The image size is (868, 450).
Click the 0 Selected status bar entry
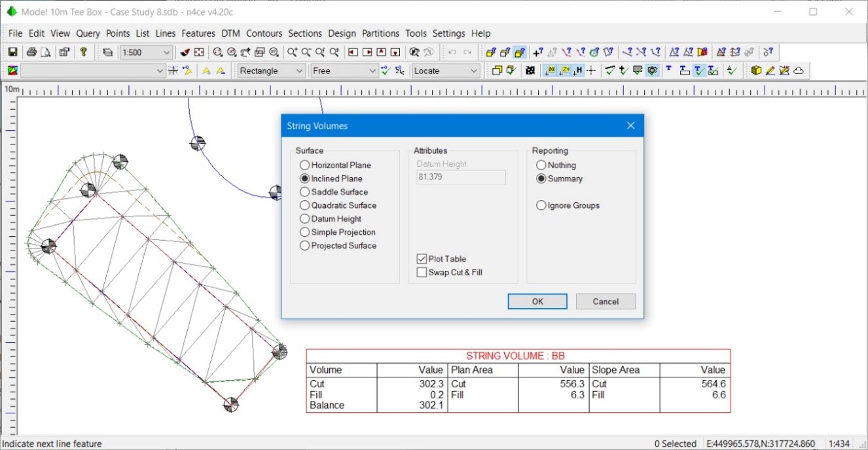point(675,443)
